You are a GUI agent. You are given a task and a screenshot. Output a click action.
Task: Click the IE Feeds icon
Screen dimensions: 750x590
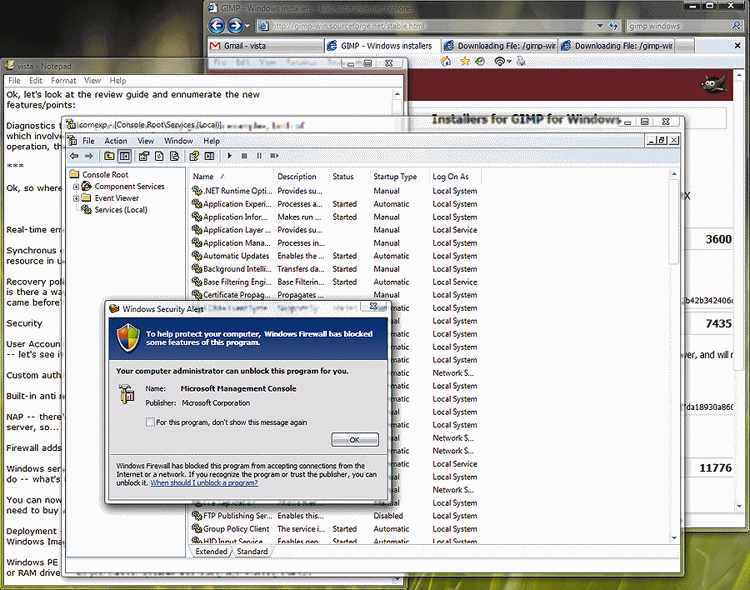pyautogui.click(x=499, y=61)
